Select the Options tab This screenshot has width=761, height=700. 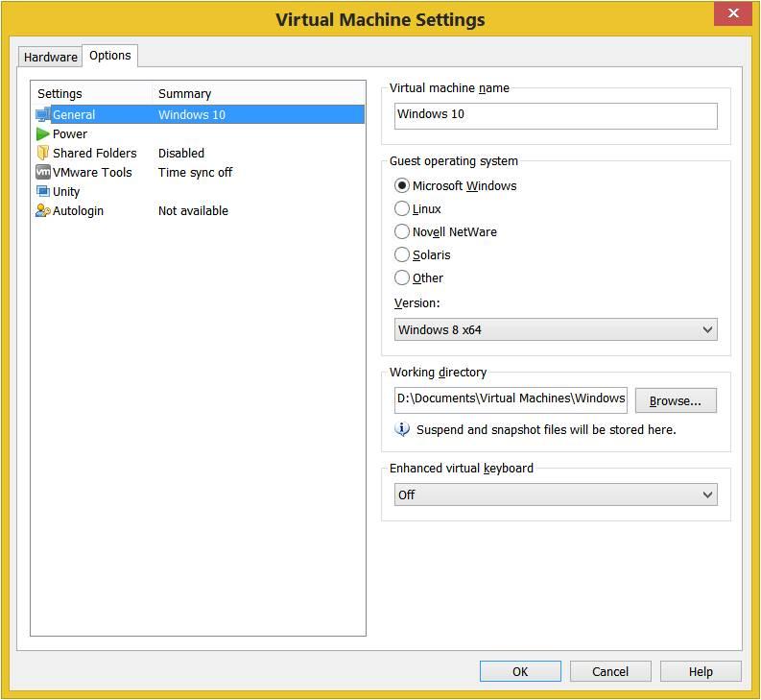point(110,56)
